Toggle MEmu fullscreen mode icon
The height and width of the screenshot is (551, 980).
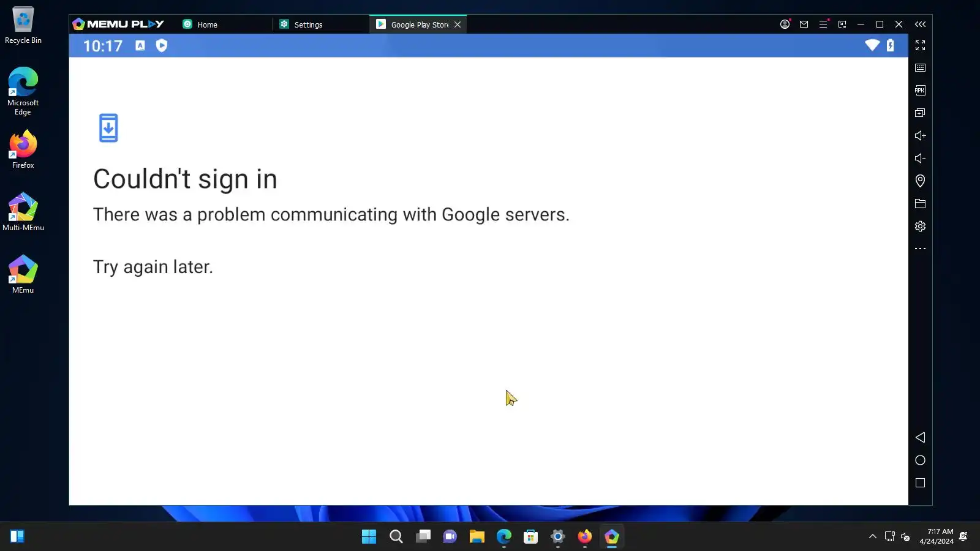tap(920, 45)
